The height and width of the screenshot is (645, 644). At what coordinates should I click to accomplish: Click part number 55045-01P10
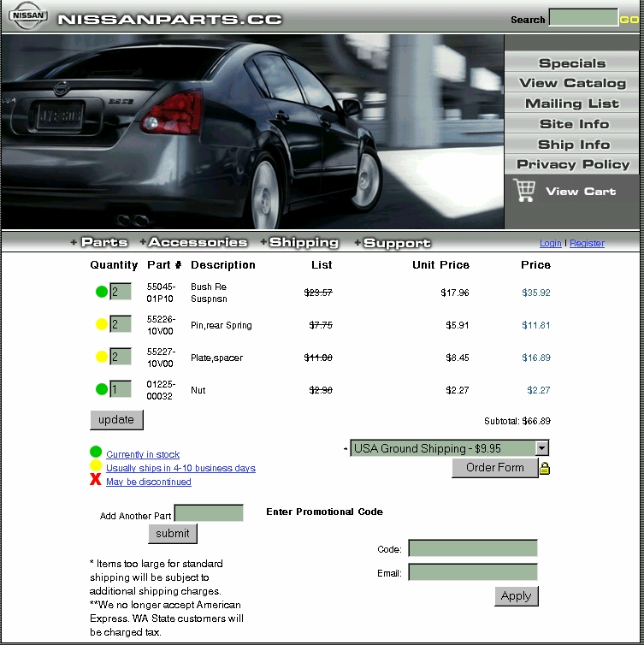[x=161, y=293]
